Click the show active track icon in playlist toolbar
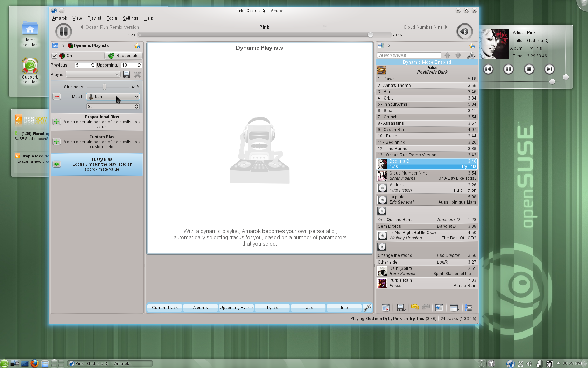Screen dimensions: 588x368 (x=439, y=308)
